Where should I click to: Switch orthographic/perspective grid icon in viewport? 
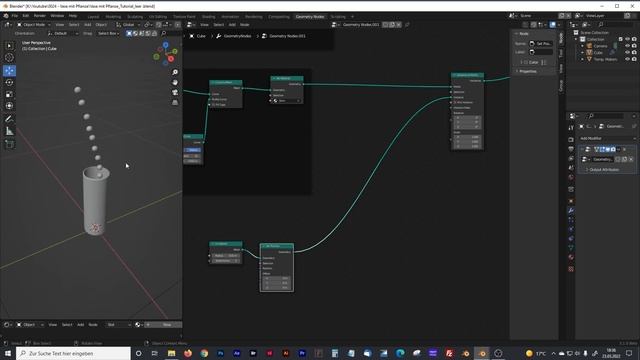coord(175,102)
